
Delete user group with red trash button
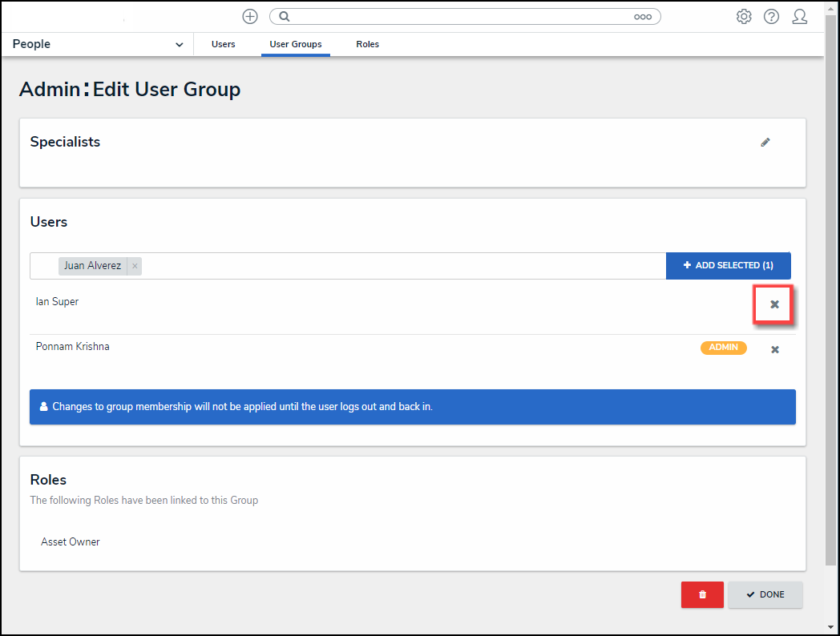702,594
